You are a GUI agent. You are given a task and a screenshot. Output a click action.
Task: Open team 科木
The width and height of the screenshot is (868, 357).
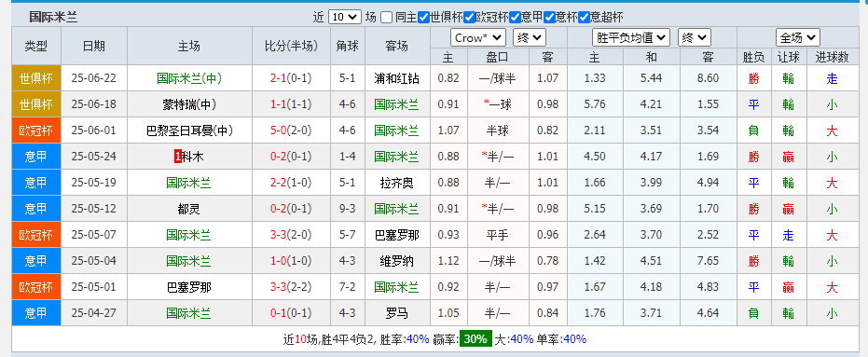click(193, 157)
